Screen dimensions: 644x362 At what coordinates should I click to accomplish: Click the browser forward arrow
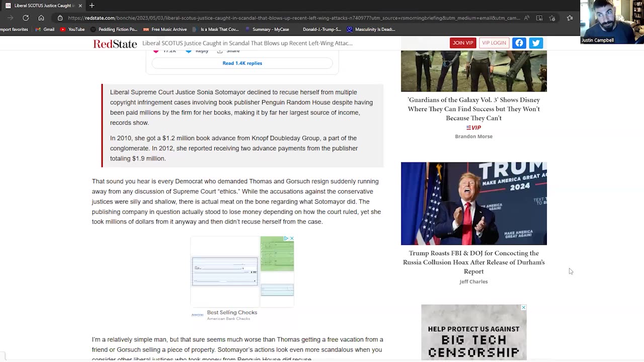coord(11,18)
